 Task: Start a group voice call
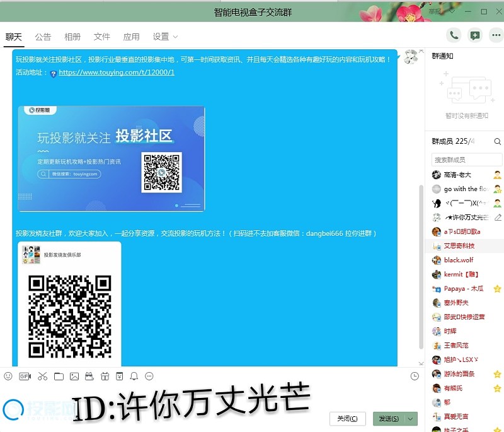454,35
